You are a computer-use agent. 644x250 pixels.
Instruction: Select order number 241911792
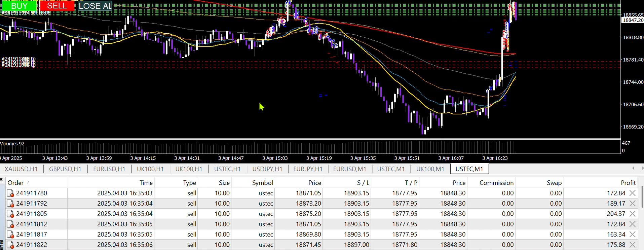[32, 204]
